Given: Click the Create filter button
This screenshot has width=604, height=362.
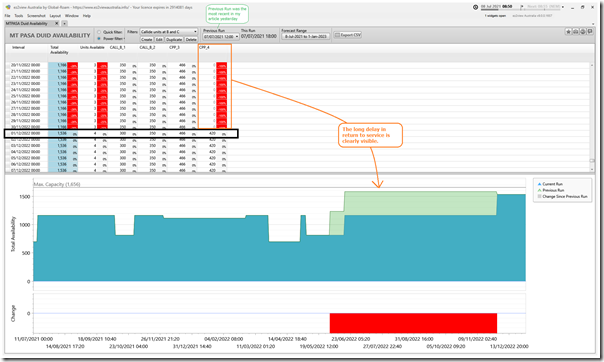Looking at the screenshot, I should pyautogui.click(x=146, y=39).
